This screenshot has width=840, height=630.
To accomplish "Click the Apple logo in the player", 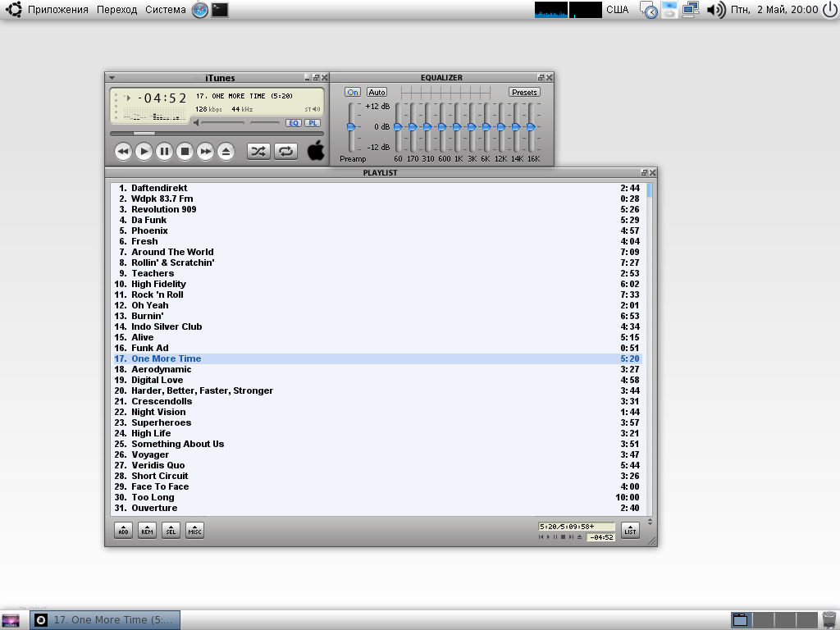I will coord(316,151).
